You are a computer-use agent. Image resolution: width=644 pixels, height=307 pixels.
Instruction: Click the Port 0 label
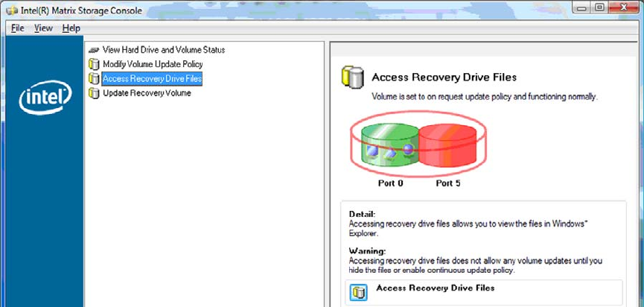pos(390,183)
